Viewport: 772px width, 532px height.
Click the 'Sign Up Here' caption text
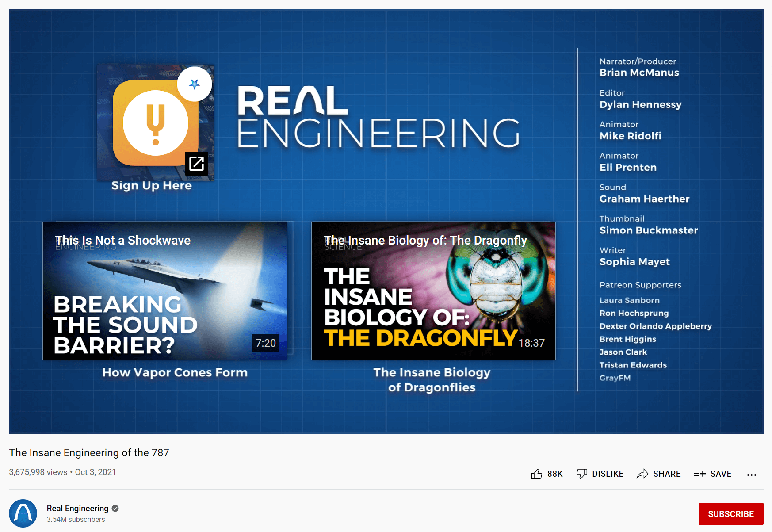152,185
